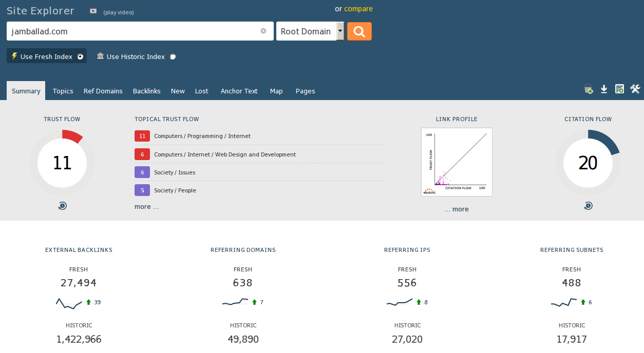Click the compare link

click(358, 9)
